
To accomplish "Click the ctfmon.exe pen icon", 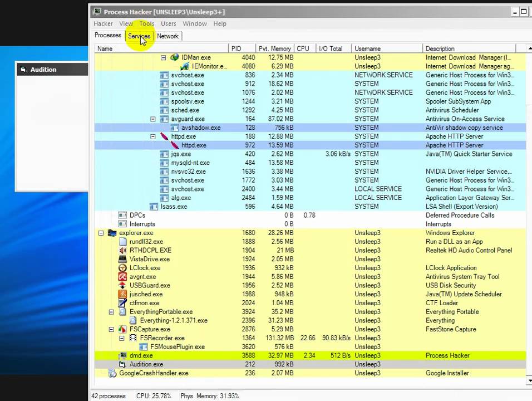I will (122, 303).
